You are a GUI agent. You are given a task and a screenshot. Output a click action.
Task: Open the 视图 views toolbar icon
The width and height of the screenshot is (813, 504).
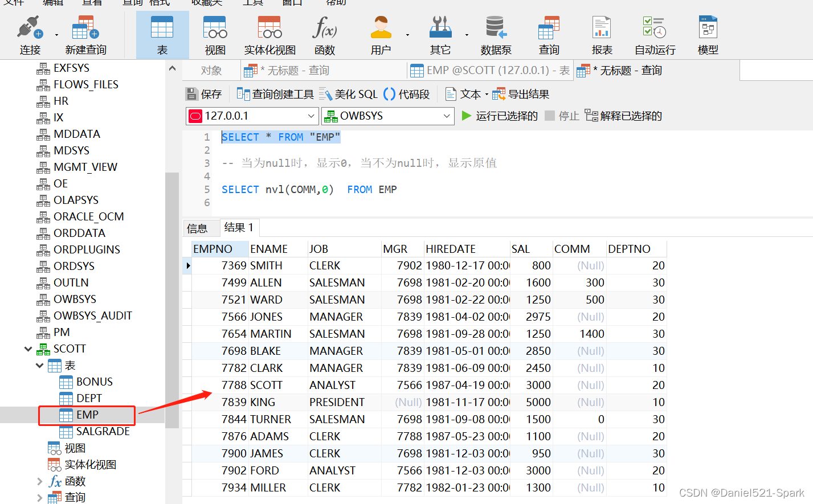tap(215, 35)
